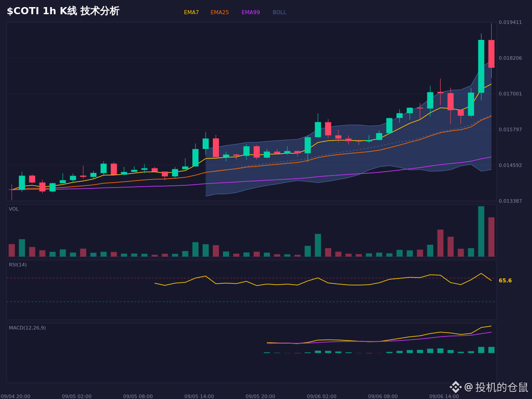Toggle the EMA25 legend label
Image resolution: width=532 pixels, height=399 pixels.
pyautogui.click(x=219, y=12)
